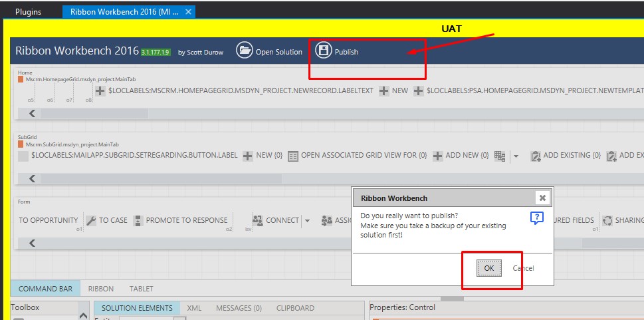Select the COMMAND BAR tab
The image size is (644, 320).
pos(45,289)
